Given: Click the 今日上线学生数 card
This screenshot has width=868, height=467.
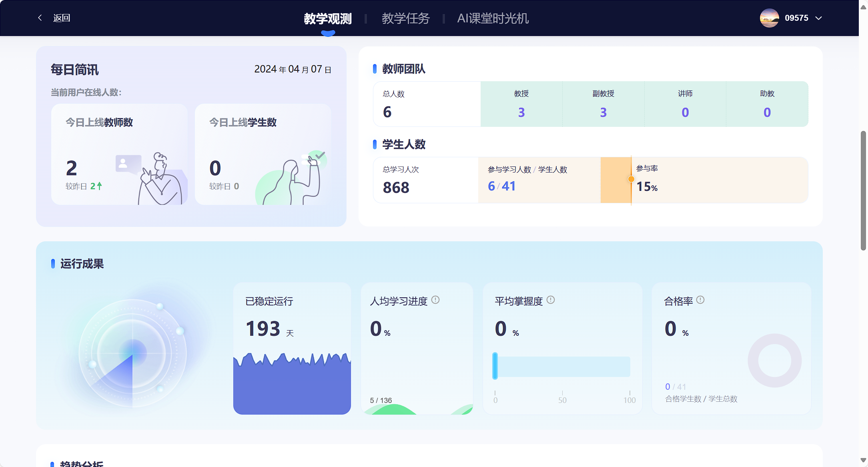Looking at the screenshot, I should (263, 154).
